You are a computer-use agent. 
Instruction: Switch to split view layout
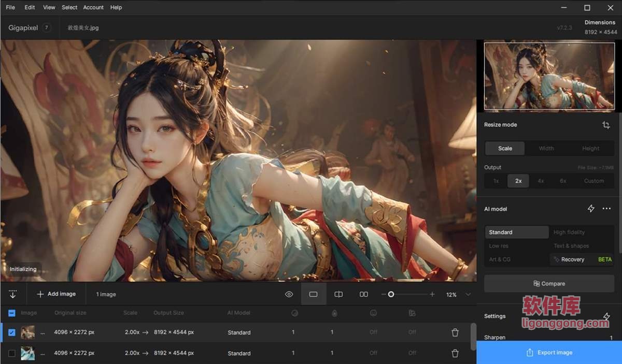(338, 294)
